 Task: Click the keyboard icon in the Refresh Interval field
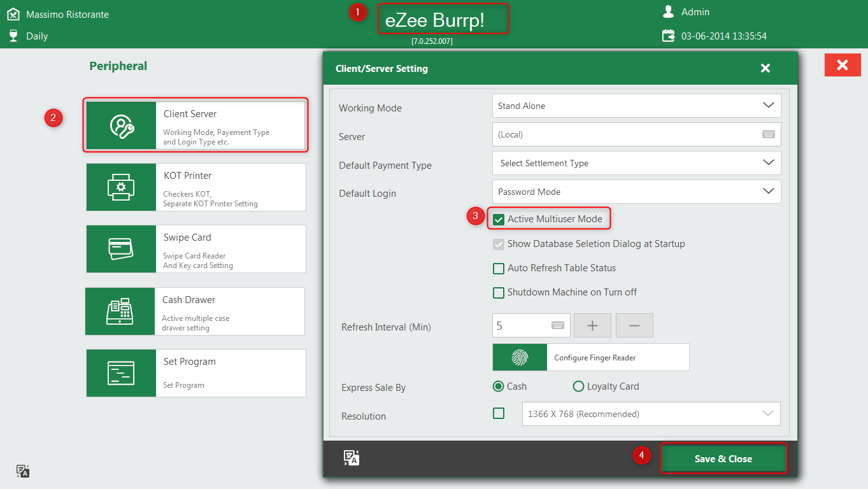(558, 325)
